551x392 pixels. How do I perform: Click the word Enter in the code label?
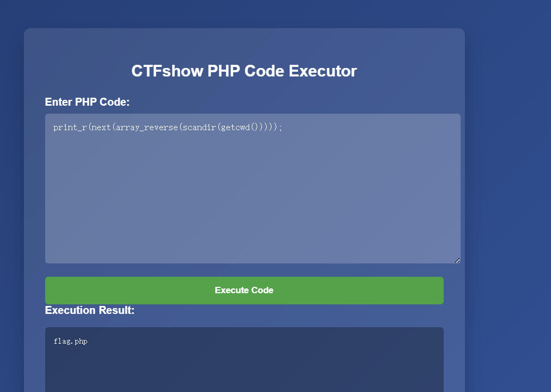click(x=58, y=102)
